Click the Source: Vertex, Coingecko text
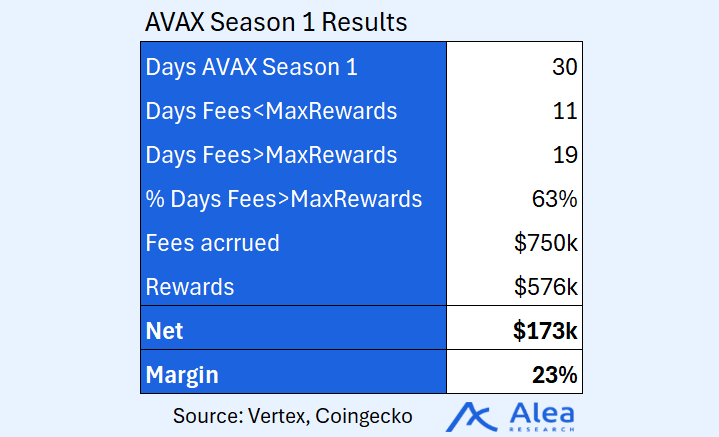 point(293,416)
